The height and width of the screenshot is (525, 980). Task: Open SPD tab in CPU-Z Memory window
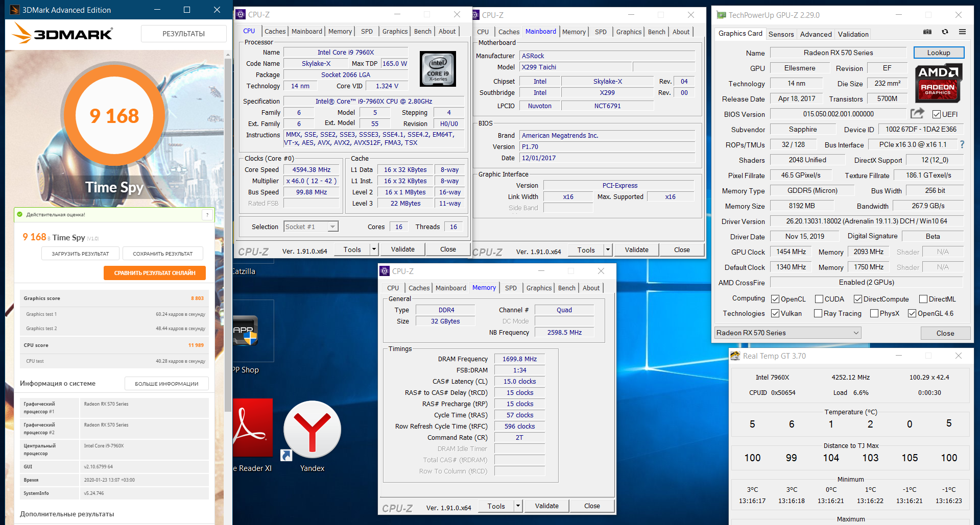pyautogui.click(x=511, y=288)
